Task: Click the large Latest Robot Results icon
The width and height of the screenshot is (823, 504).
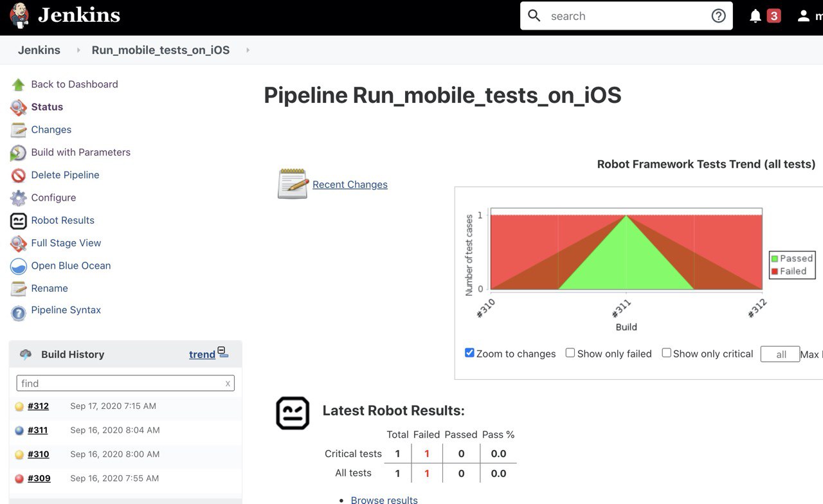Action: 293,413
